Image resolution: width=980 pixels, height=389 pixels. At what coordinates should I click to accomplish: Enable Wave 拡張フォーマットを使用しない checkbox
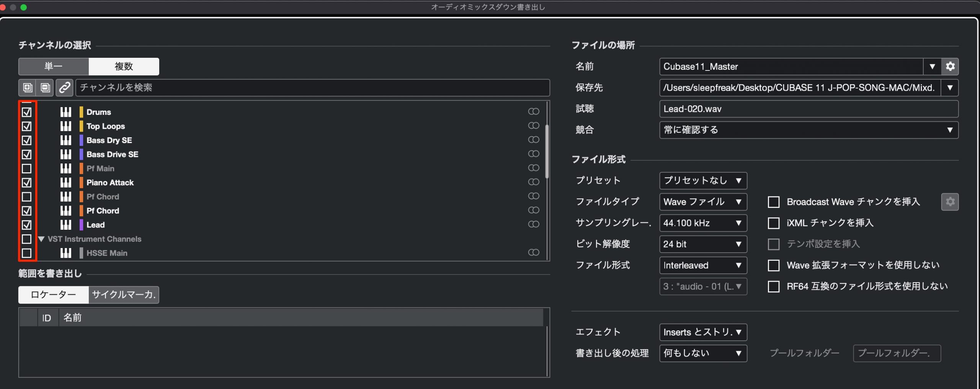(774, 265)
